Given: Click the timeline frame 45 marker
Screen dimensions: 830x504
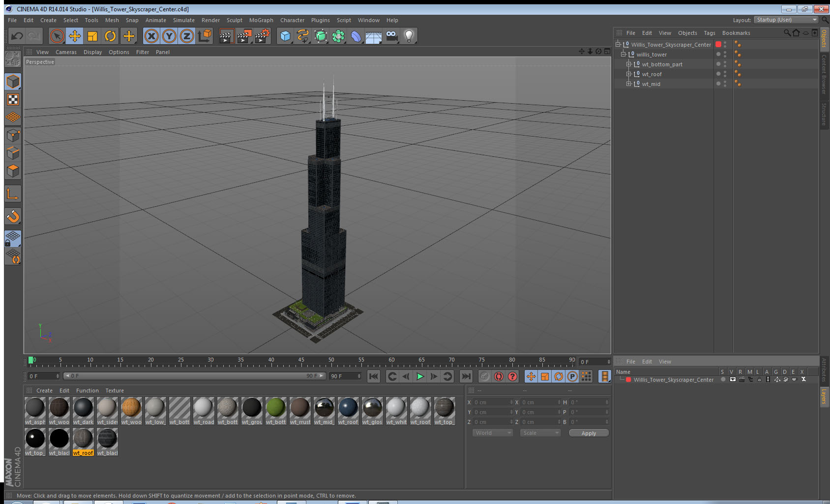Looking at the screenshot, I should [301, 361].
